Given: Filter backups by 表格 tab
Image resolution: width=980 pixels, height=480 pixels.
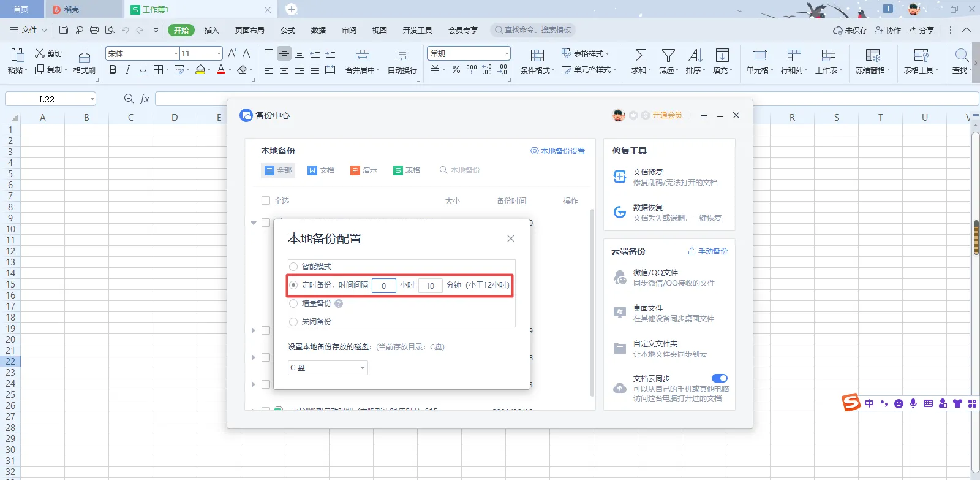Looking at the screenshot, I should coord(407,170).
